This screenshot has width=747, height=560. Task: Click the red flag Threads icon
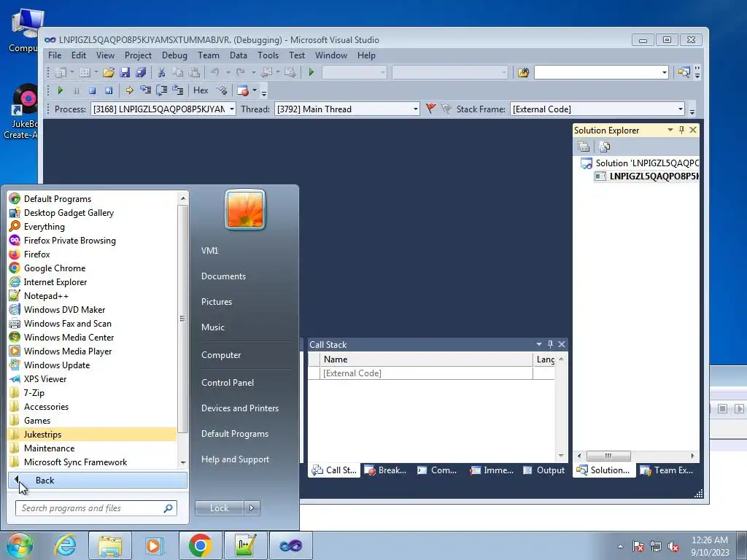pos(430,109)
